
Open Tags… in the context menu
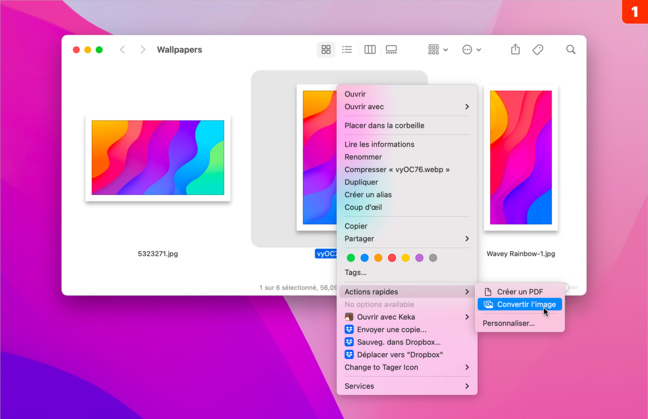407,272
